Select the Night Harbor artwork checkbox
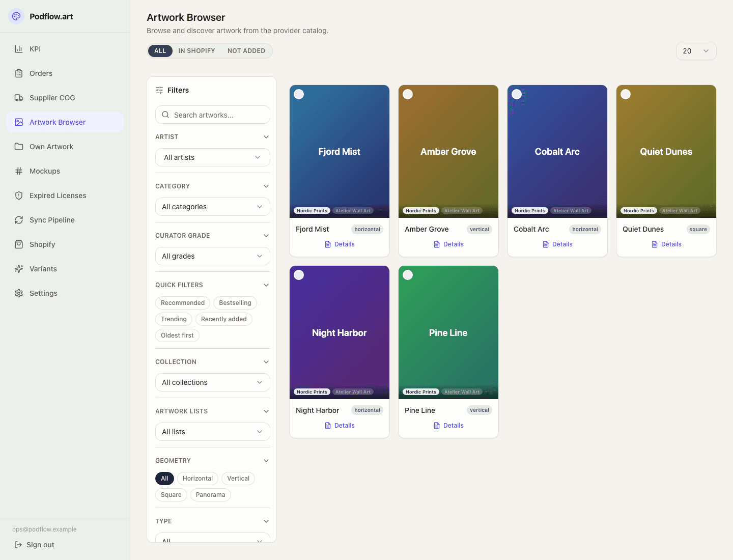Image resolution: width=733 pixels, height=560 pixels. [299, 275]
